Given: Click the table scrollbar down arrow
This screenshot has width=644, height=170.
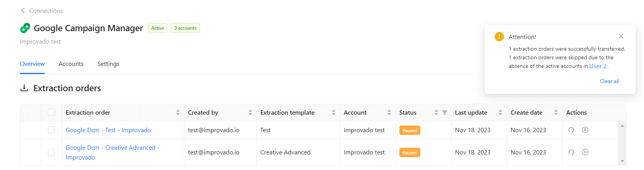Looking at the screenshot, I should coord(622,161).
